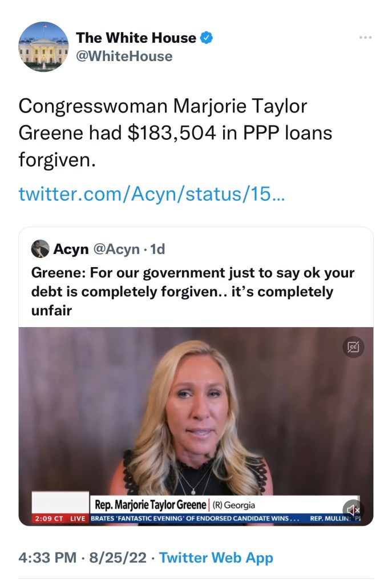The width and height of the screenshot is (392, 584).
Task: Select the main tweet text about PPP loans
Action: click(175, 133)
